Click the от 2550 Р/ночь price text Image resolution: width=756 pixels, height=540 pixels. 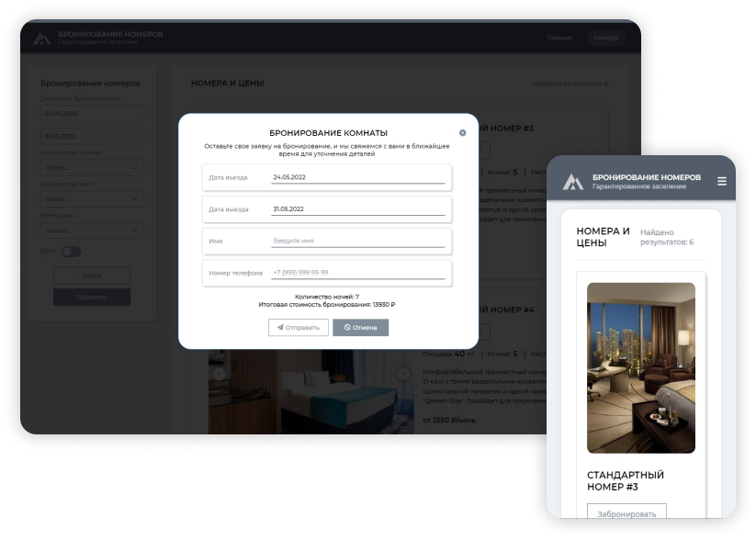pyautogui.click(x=449, y=421)
